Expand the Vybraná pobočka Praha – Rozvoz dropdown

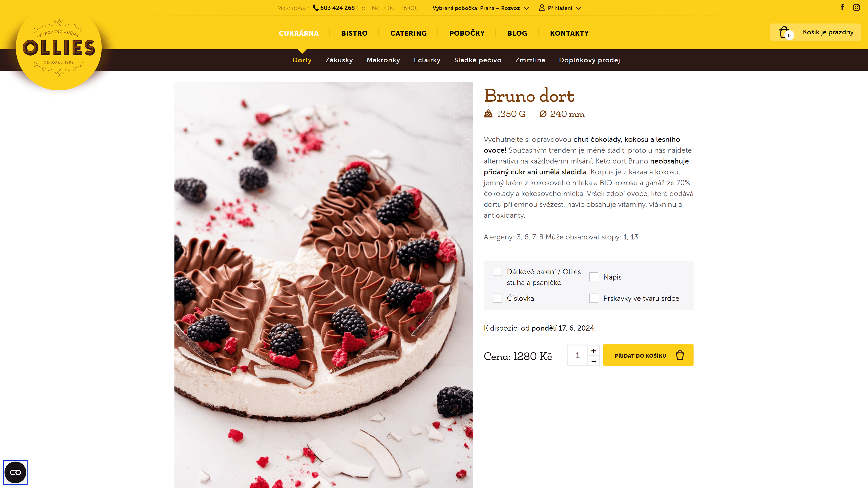point(481,8)
